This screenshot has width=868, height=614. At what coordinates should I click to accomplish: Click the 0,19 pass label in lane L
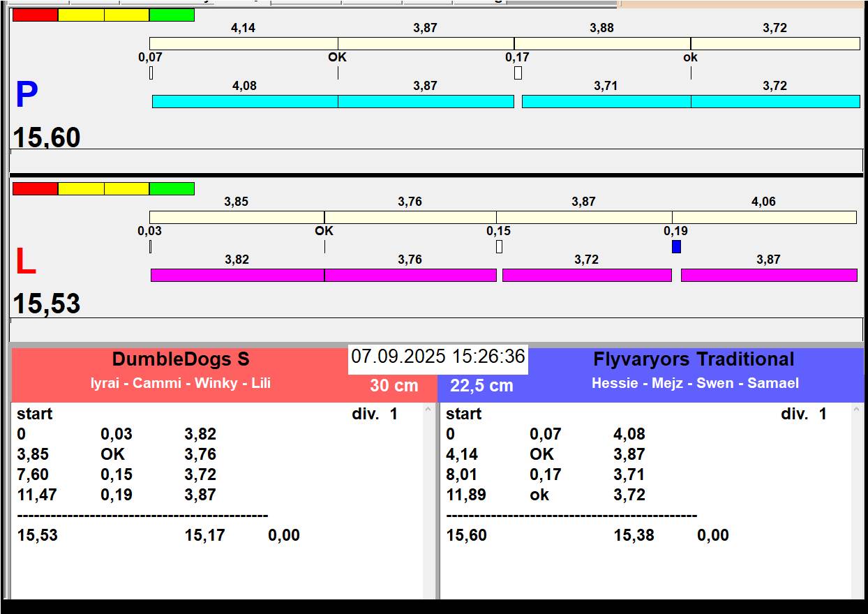point(675,231)
